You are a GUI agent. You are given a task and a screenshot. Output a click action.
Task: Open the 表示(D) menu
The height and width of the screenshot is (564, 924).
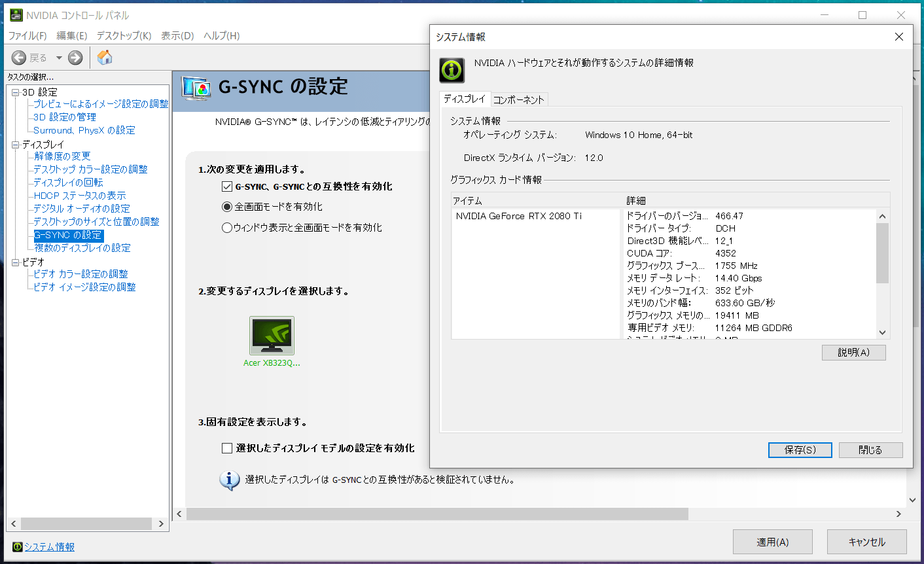click(x=177, y=35)
